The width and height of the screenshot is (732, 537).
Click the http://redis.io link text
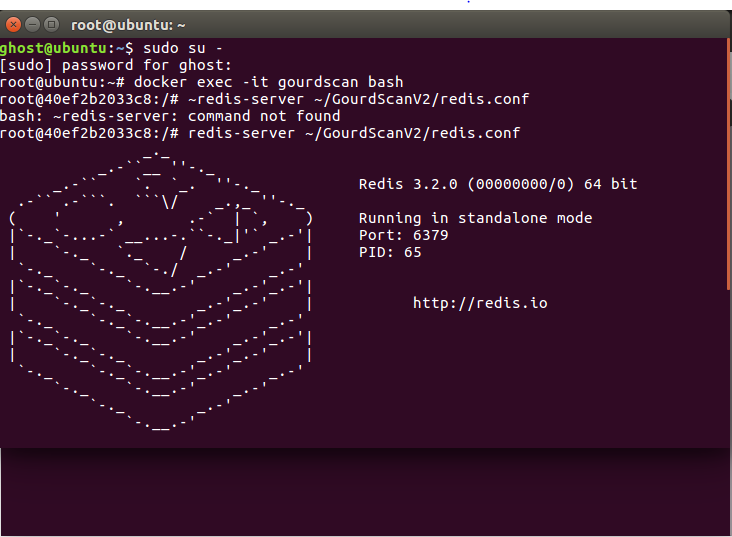480,303
